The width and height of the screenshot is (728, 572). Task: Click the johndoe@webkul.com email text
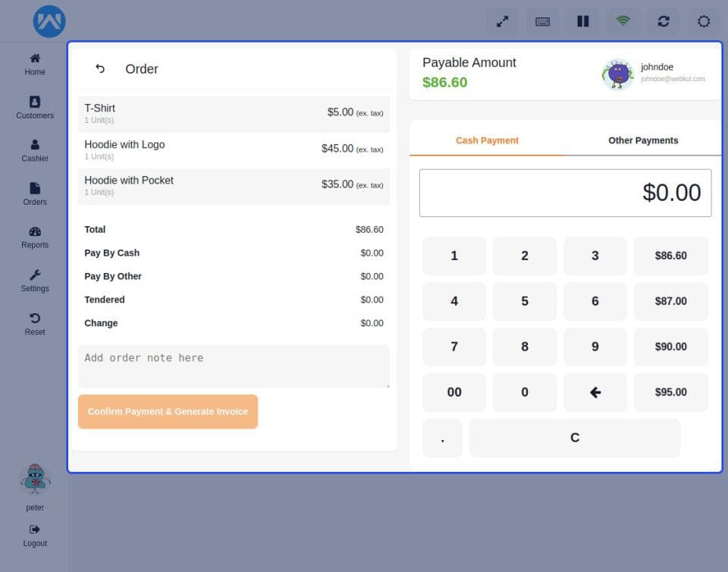[673, 79]
